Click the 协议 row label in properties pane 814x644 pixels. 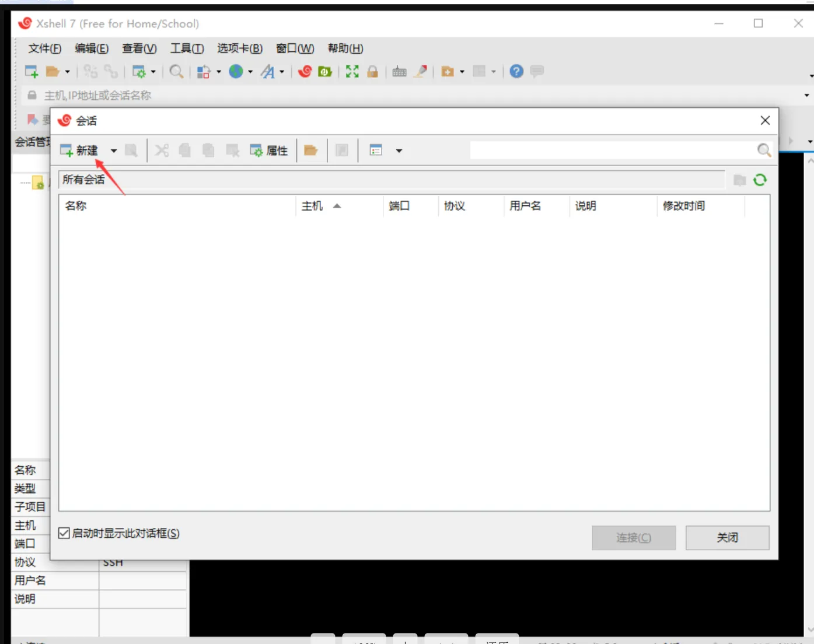point(25,562)
